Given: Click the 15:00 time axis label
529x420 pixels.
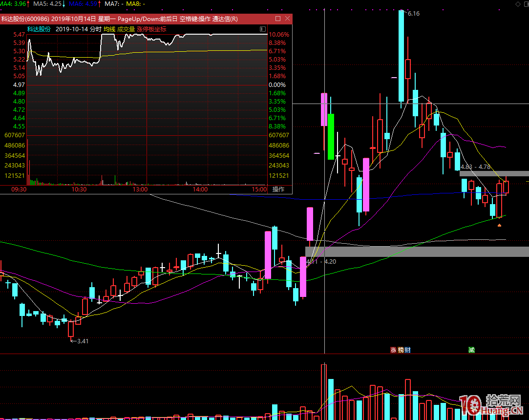Looking at the screenshot, I should tap(259, 189).
